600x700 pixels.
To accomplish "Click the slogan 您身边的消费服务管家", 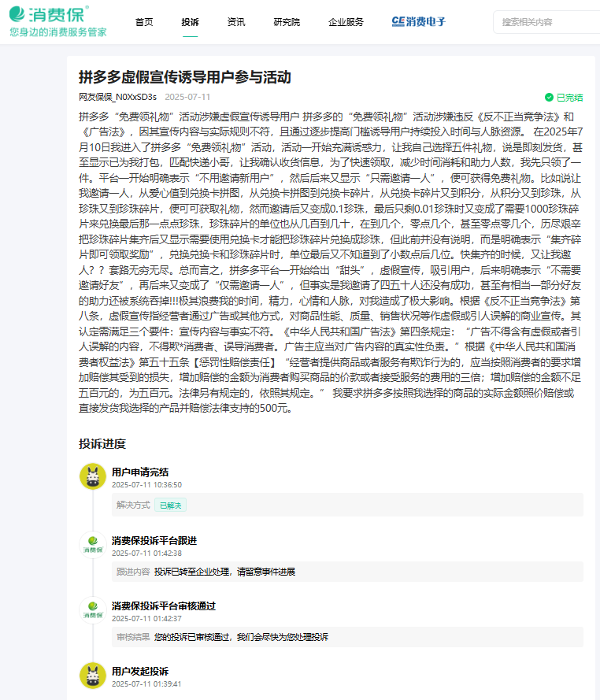I will point(58,32).
